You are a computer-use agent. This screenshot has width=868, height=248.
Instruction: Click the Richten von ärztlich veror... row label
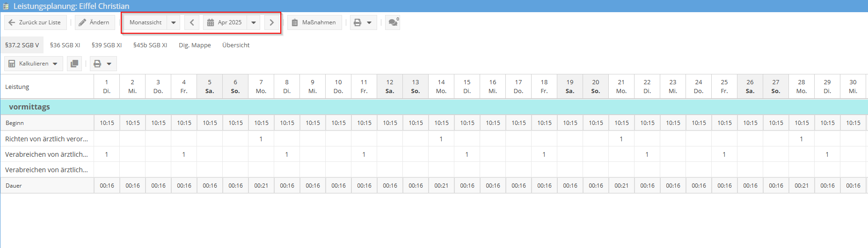click(x=46, y=139)
